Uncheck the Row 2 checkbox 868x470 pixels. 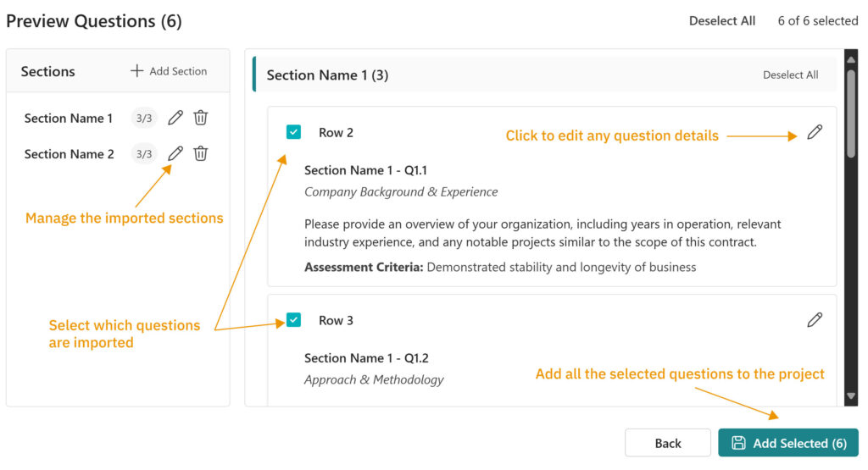[293, 132]
